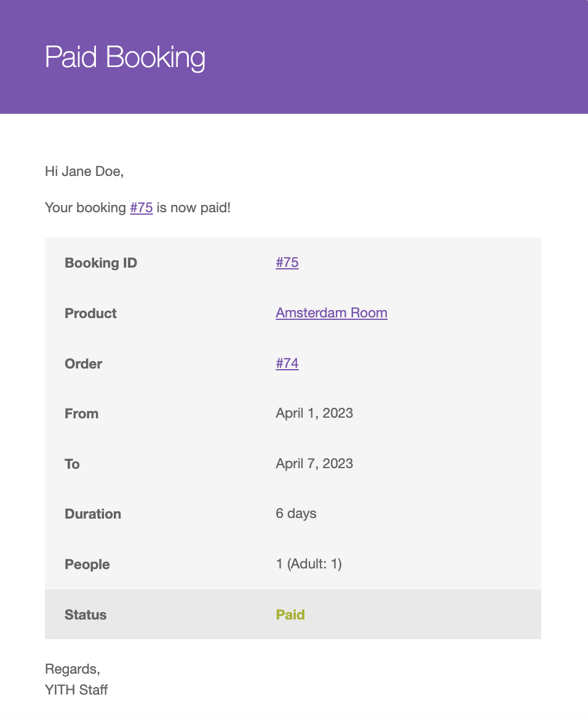
Task: Click the Duration row label
Action: tap(93, 514)
